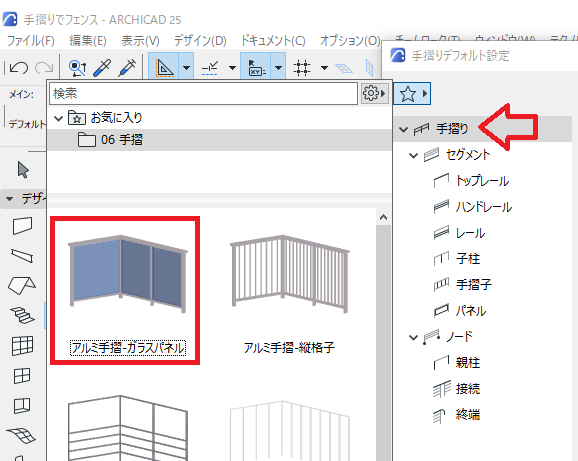Open the favorites star button

pos(412,94)
